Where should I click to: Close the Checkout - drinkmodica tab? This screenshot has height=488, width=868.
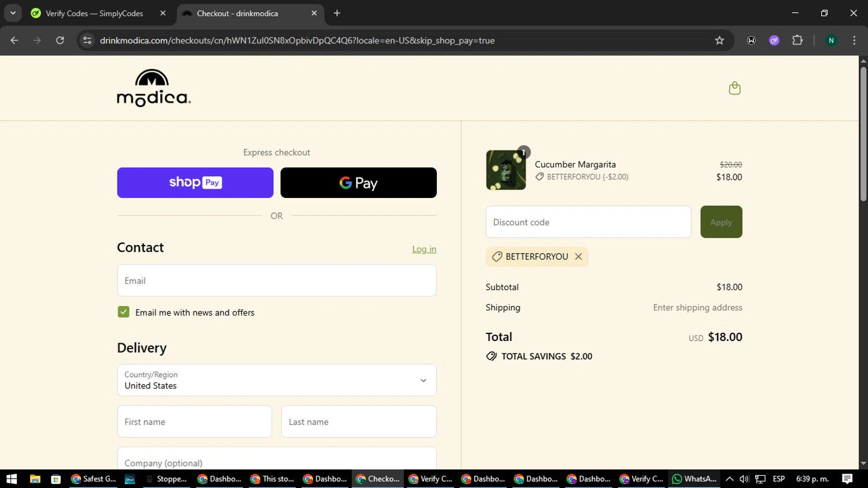coord(314,13)
